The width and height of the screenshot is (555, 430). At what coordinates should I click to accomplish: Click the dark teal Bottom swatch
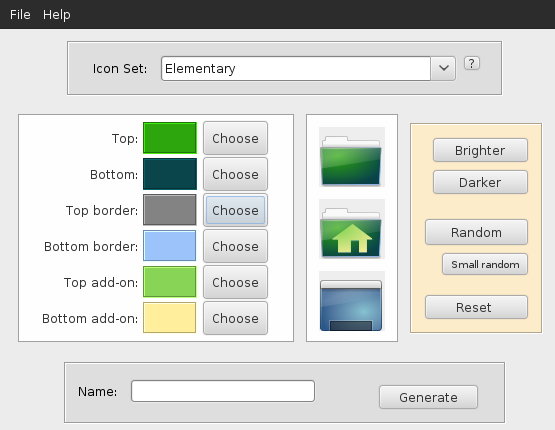(170, 174)
